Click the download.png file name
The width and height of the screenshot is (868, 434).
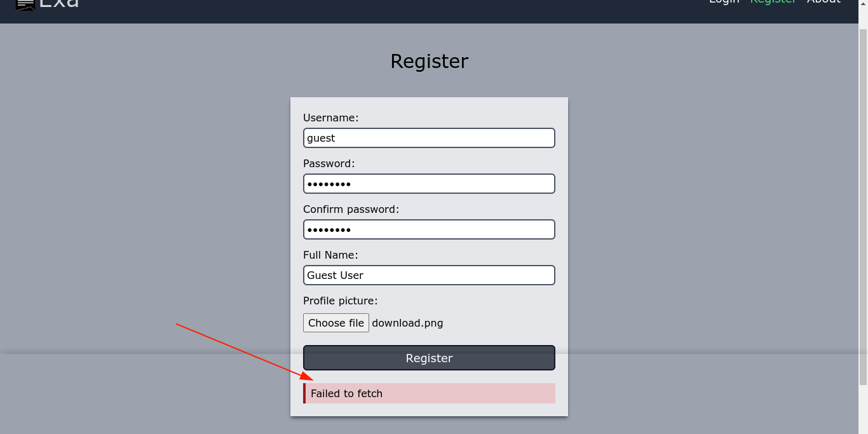point(407,323)
